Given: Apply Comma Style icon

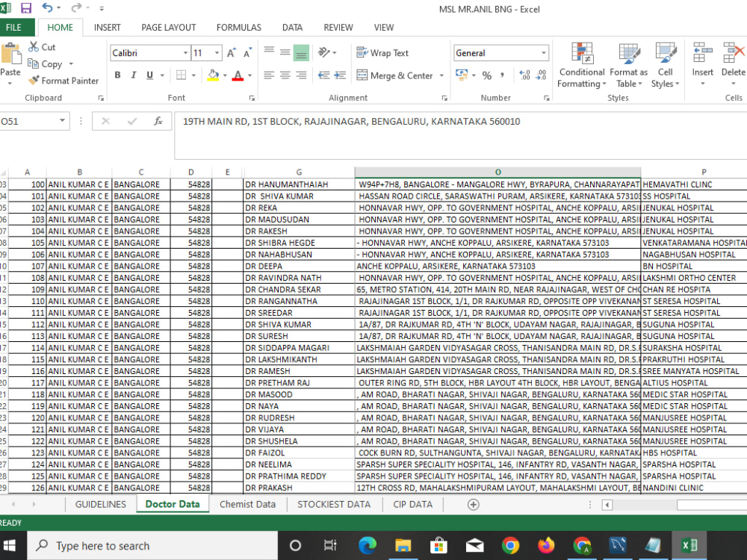Looking at the screenshot, I should 502,75.
